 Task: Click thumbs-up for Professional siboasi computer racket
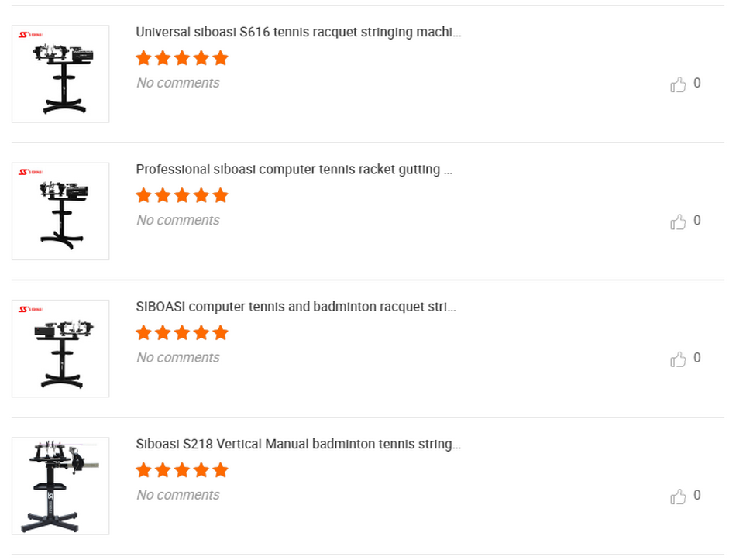tap(678, 222)
